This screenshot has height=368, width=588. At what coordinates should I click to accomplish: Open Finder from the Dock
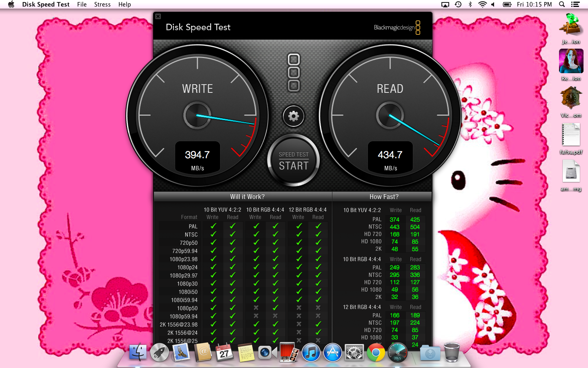pyautogui.click(x=138, y=352)
